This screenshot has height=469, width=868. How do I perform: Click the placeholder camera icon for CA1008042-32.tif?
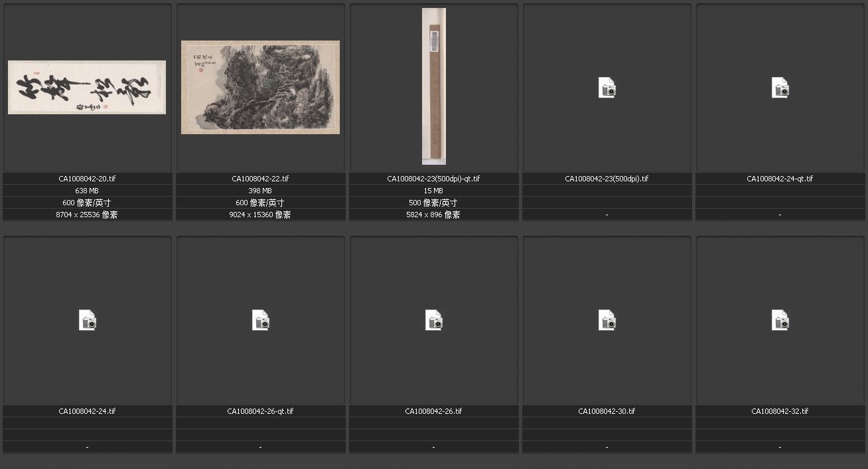780,320
